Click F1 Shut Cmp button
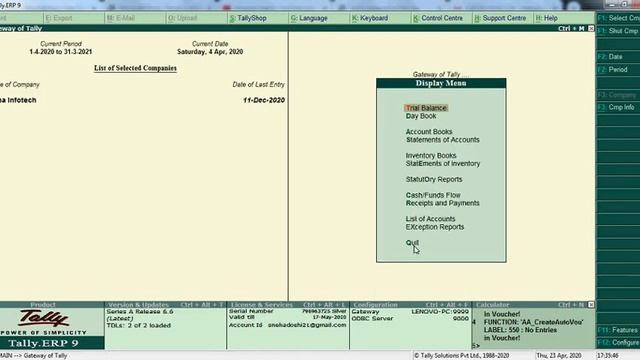The height and width of the screenshot is (360, 640). (x=618, y=31)
